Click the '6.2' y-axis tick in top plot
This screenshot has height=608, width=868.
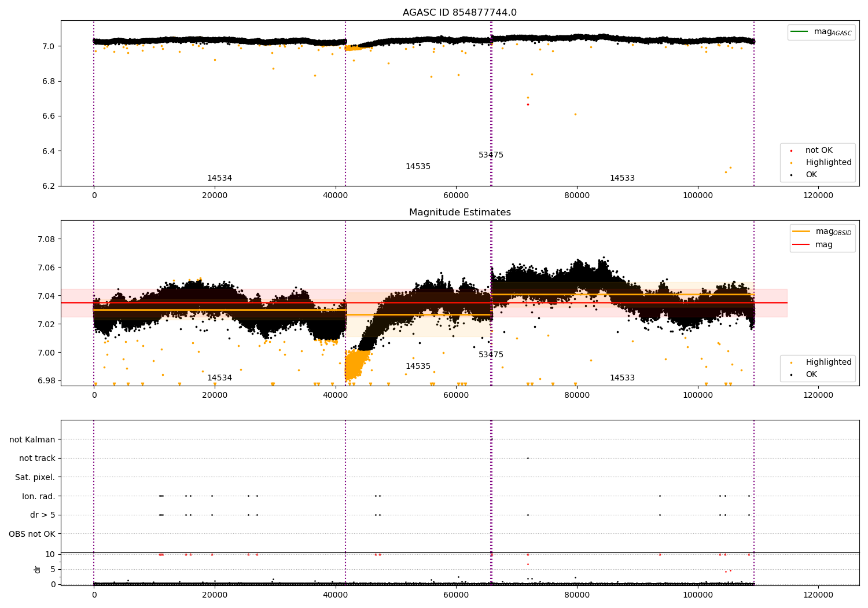49,186
